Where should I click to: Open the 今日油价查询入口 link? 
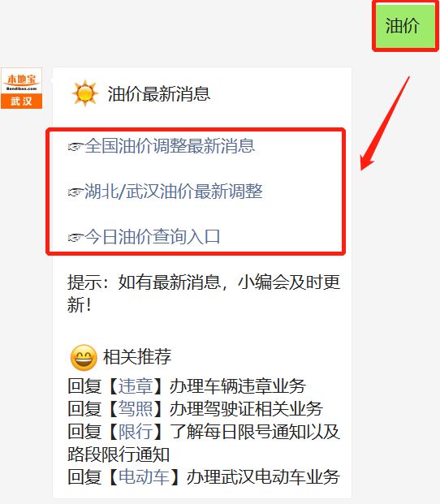[153, 236]
